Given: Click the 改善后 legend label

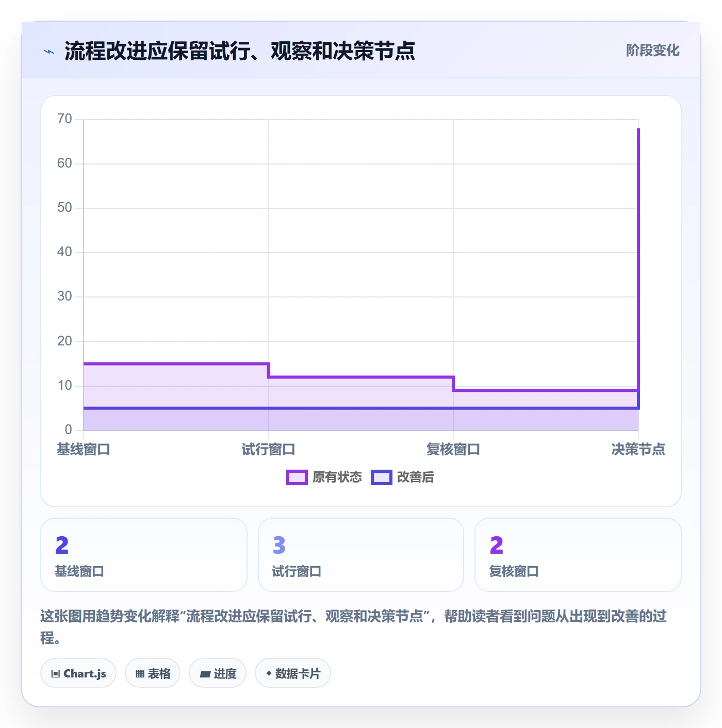Looking at the screenshot, I should 415,477.
